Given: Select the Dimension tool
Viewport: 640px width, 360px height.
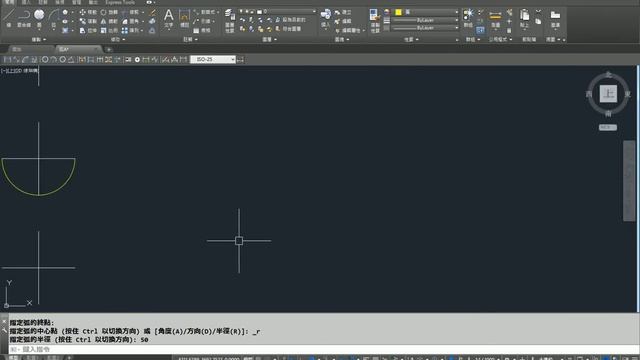Looking at the screenshot, I should 184,18.
